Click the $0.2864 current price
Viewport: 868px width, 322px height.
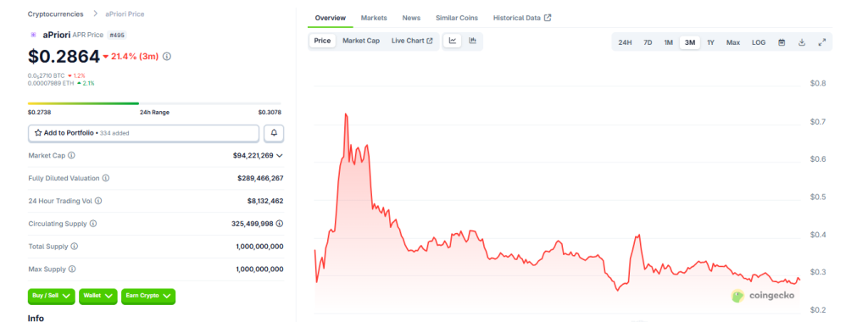pos(64,56)
